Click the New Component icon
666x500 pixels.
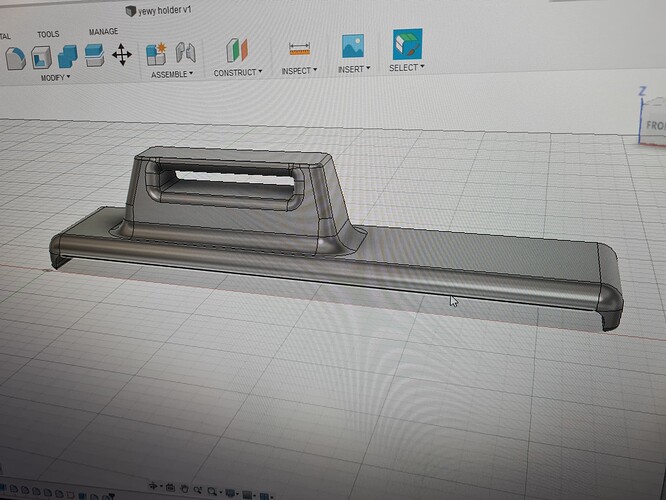pyautogui.click(x=156, y=53)
